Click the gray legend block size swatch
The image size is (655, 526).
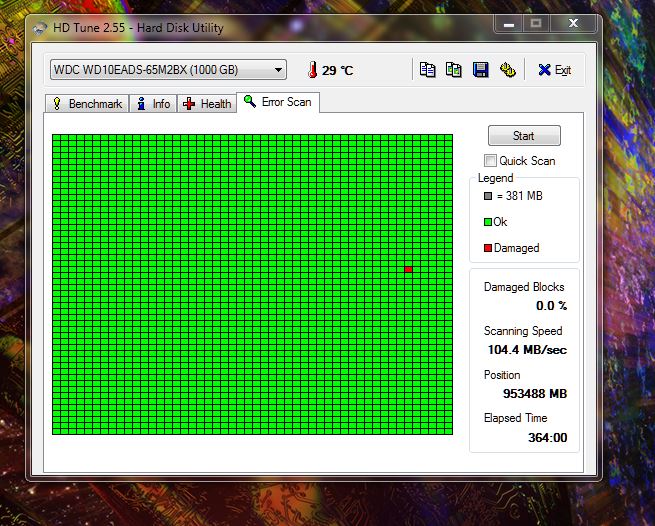tap(488, 196)
